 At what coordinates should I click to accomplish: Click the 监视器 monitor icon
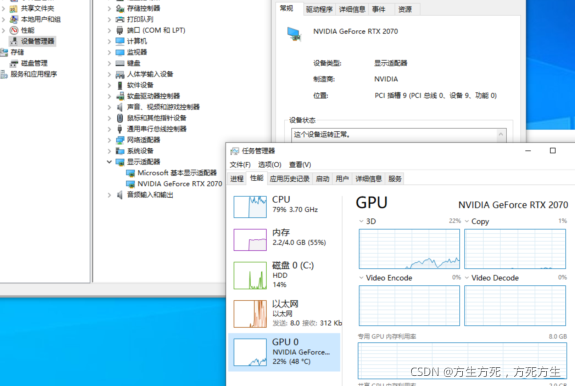tap(120, 52)
